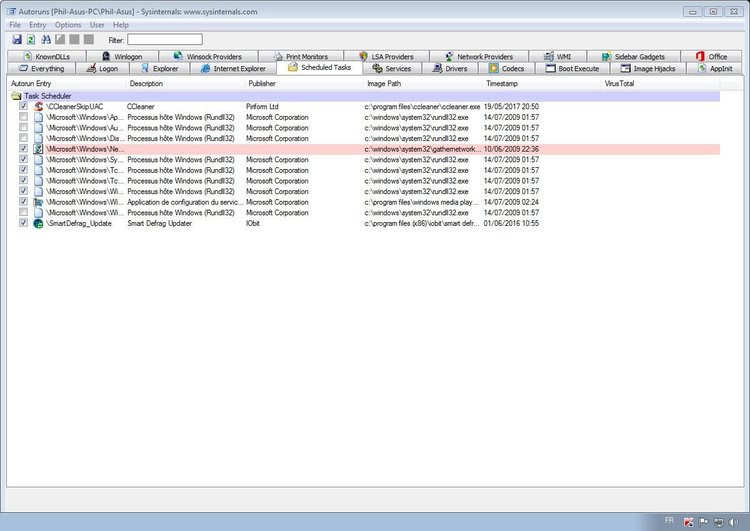Switch to the Logon tab
This screenshot has height=531, width=750.
pyautogui.click(x=102, y=68)
